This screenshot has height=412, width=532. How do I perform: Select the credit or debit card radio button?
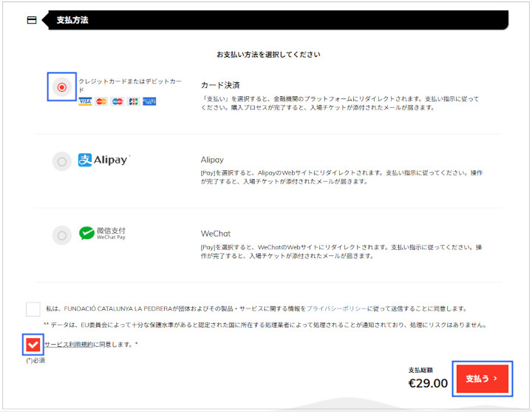click(x=62, y=87)
